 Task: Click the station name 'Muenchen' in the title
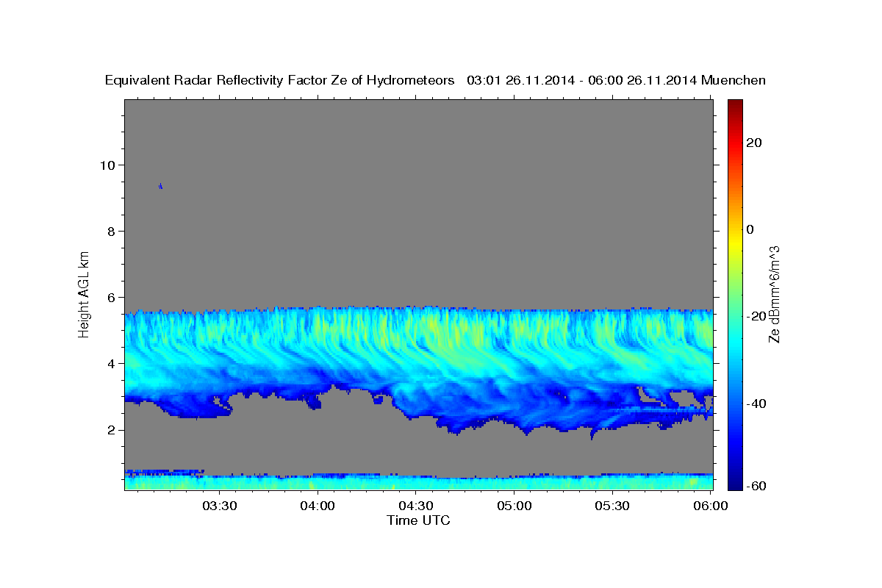(x=734, y=80)
